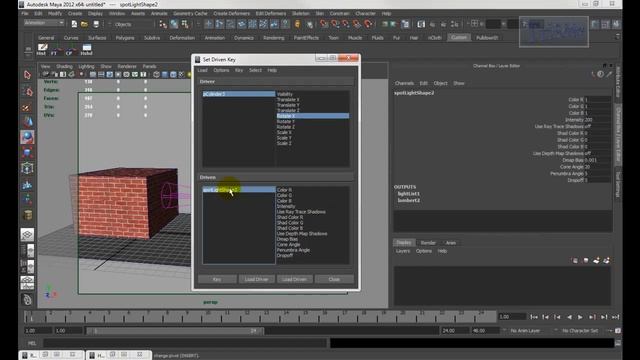
Task: Click the play forward button
Action: coord(580,317)
